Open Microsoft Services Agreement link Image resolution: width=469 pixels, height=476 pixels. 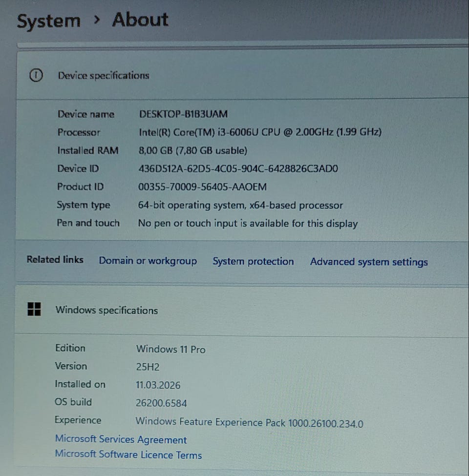click(x=121, y=439)
